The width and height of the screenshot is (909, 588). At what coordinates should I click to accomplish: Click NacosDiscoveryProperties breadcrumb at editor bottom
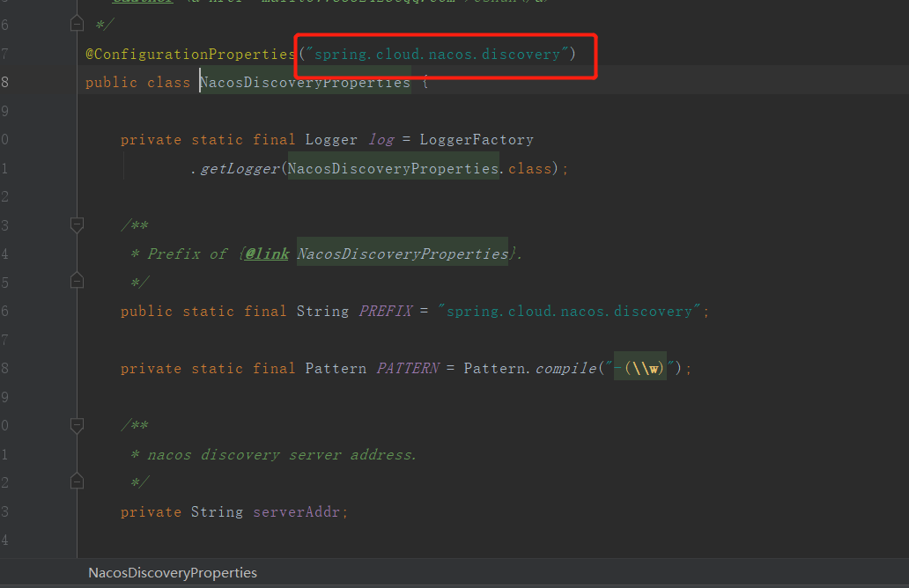pyautogui.click(x=173, y=572)
